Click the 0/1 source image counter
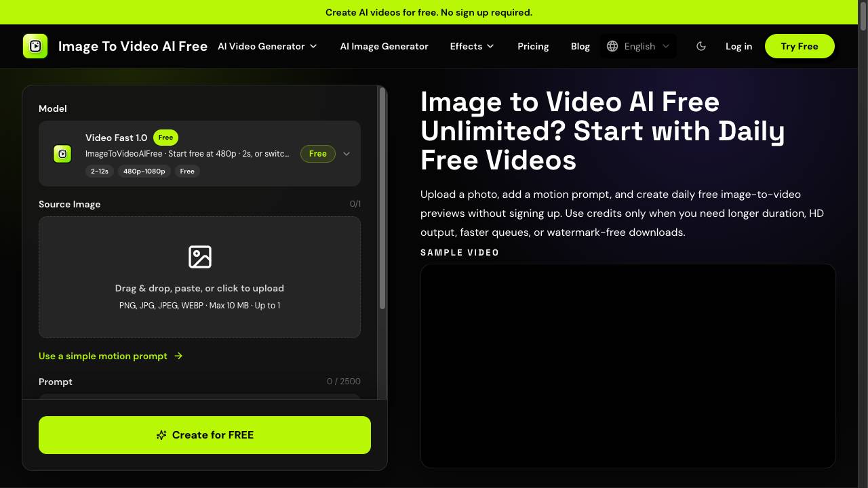The height and width of the screenshot is (488, 868). tap(355, 204)
